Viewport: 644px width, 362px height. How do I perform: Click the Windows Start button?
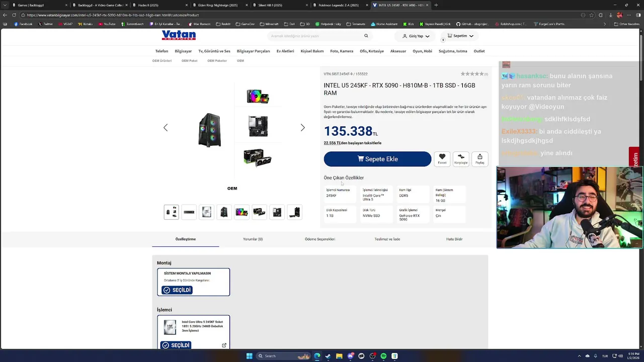point(249,356)
